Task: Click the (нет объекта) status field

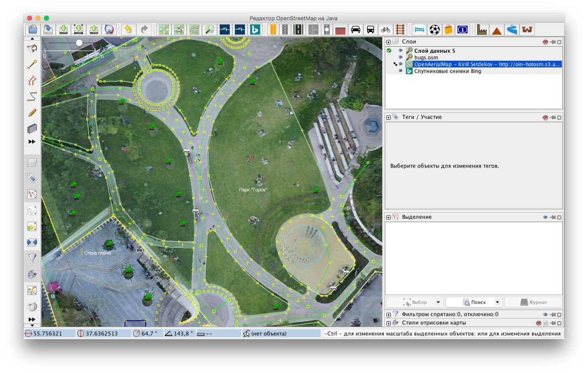Action: pos(282,334)
